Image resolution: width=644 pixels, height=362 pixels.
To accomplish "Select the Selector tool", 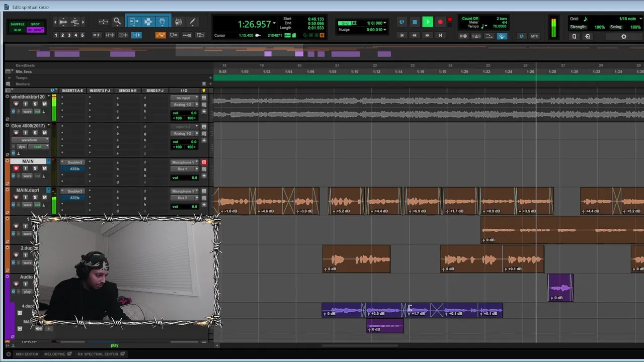I will point(148,22).
